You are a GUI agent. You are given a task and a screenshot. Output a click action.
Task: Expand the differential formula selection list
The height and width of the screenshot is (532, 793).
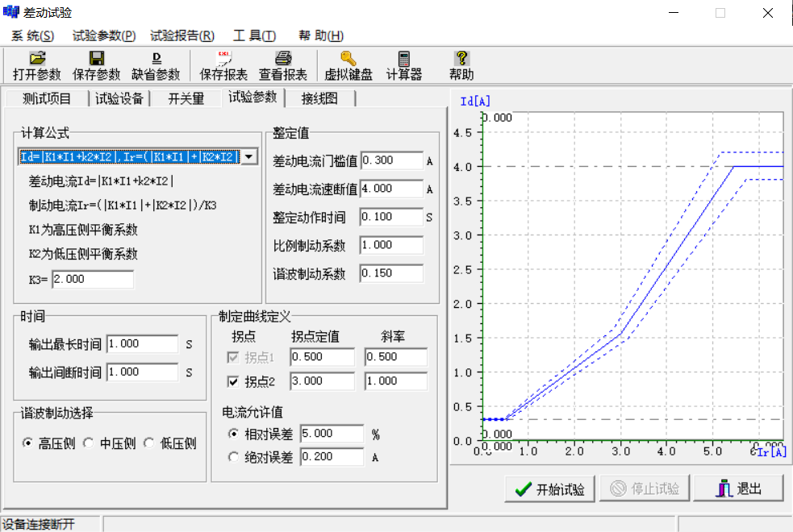tap(248, 156)
